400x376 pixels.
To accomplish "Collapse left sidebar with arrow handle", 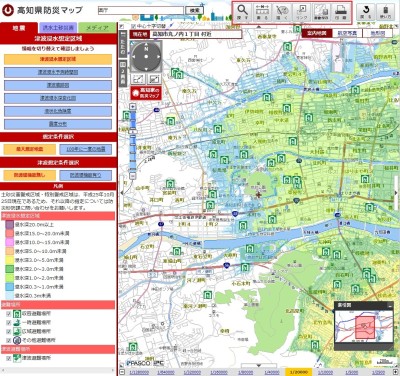I will click(121, 193).
